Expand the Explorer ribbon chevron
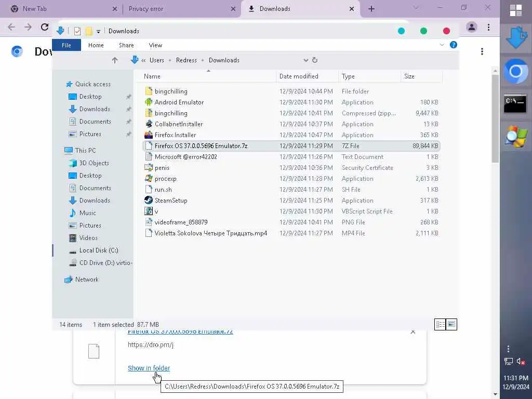 coord(442,45)
